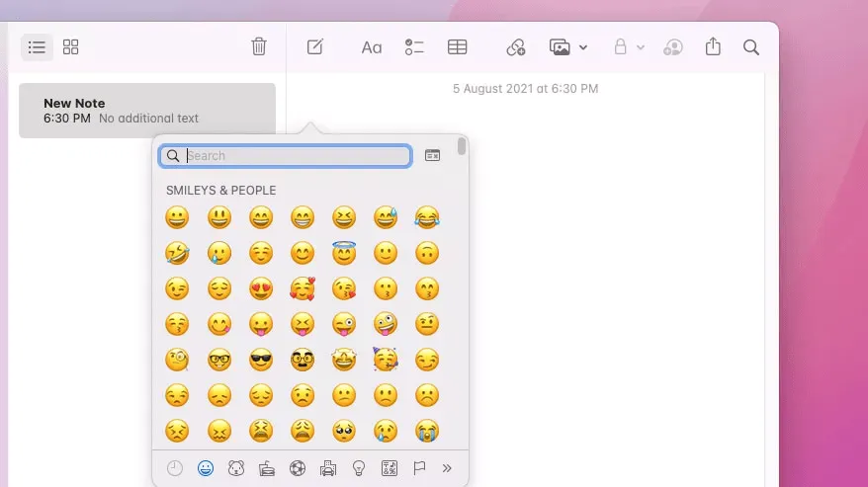This screenshot has height=487, width=868.
Task: Create a new note with the compose icon
Action: tap(315, 46)
